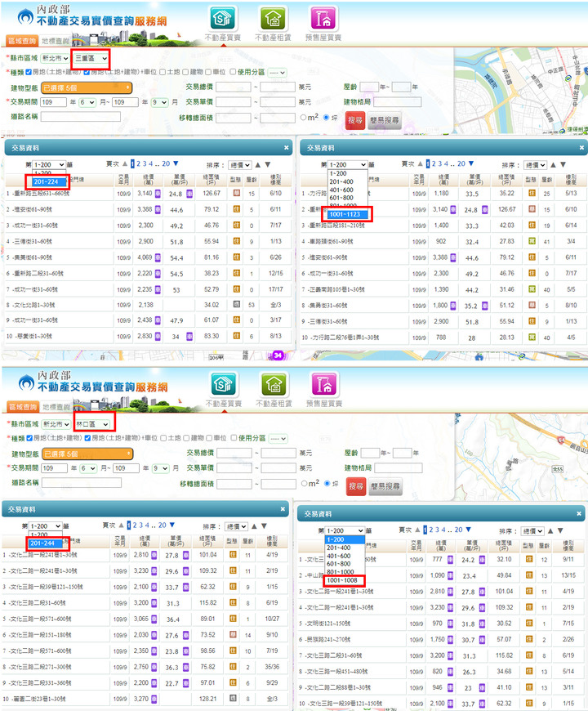Screen dimensions: 588x711
Task: Switch to 區域查詢 tab on 三重區 page
Action: [x=22, y=41]
